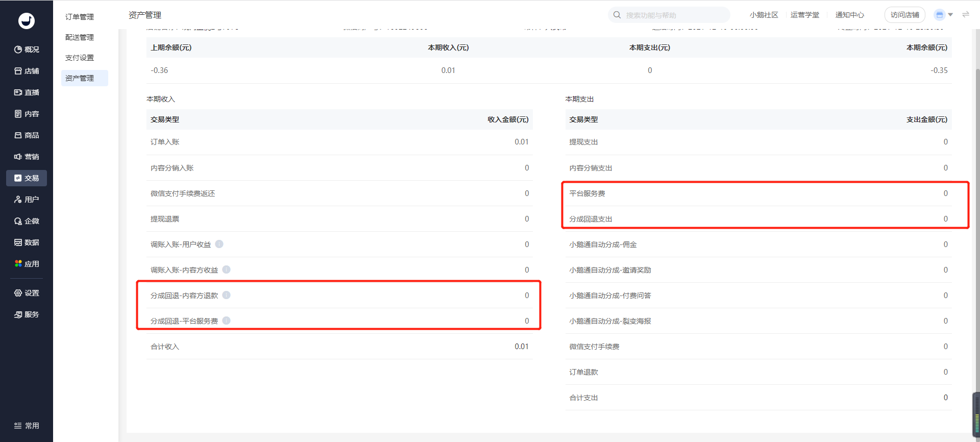This screenshot has height=442, width=980.
Task: Click 内容分销入账 row label
Action: [x=172, y=168]
